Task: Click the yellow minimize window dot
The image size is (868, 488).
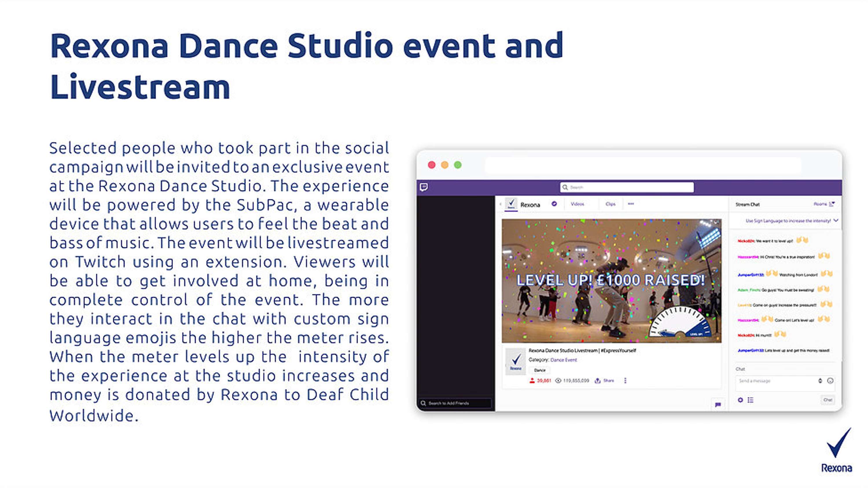Action: coord(445,165)
